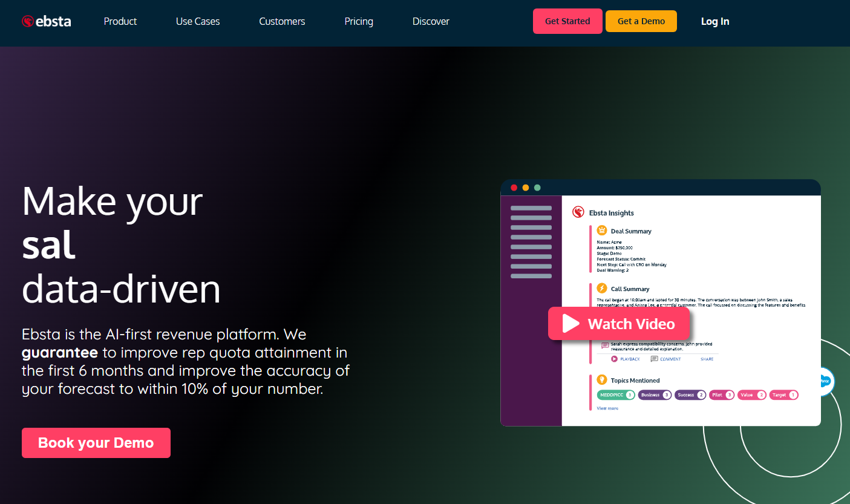
Task: Open the Pricing page
Action: (x=359, y=21)
